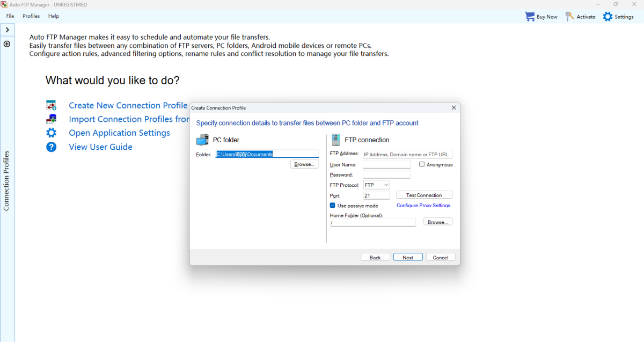Click the View User Guide question icon
Viewport: 644px width, 342px height.
(x=52, y=147)
